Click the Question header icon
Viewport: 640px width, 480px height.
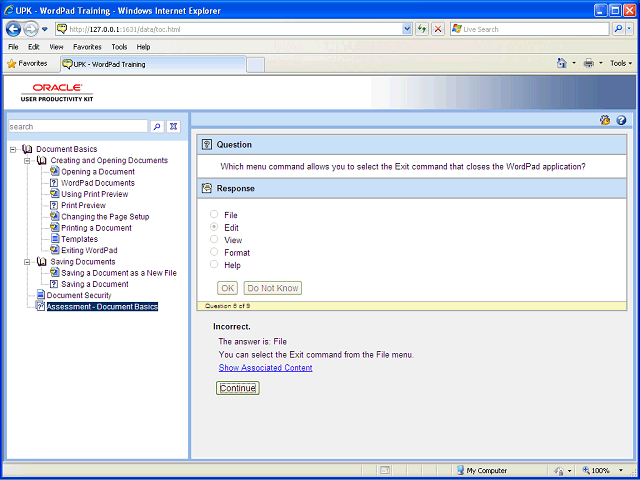[x=207, y=144]
